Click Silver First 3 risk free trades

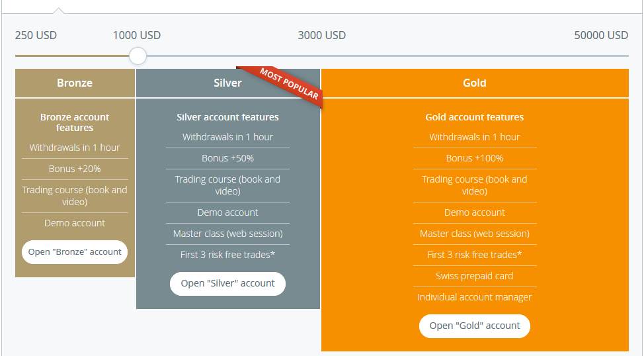227,255
